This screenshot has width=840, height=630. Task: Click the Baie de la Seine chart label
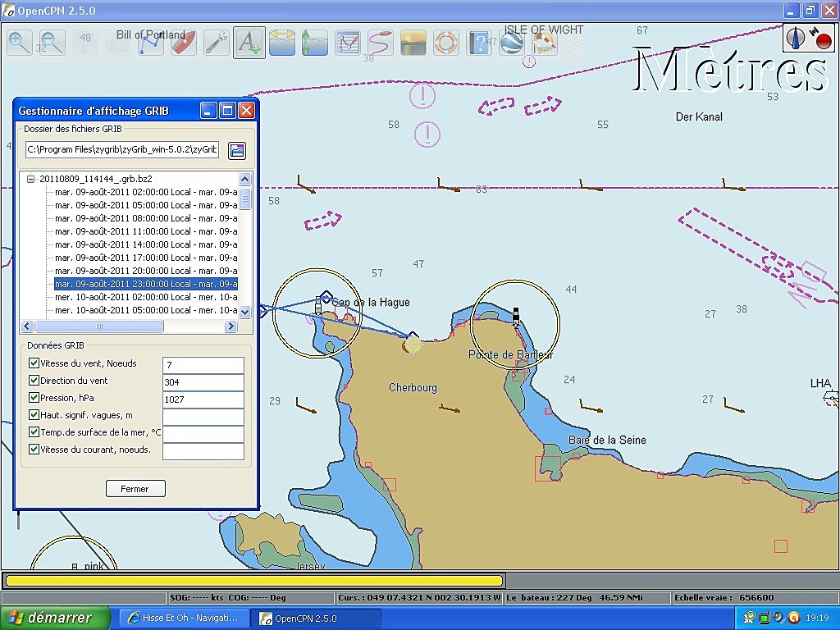[607, 440]
